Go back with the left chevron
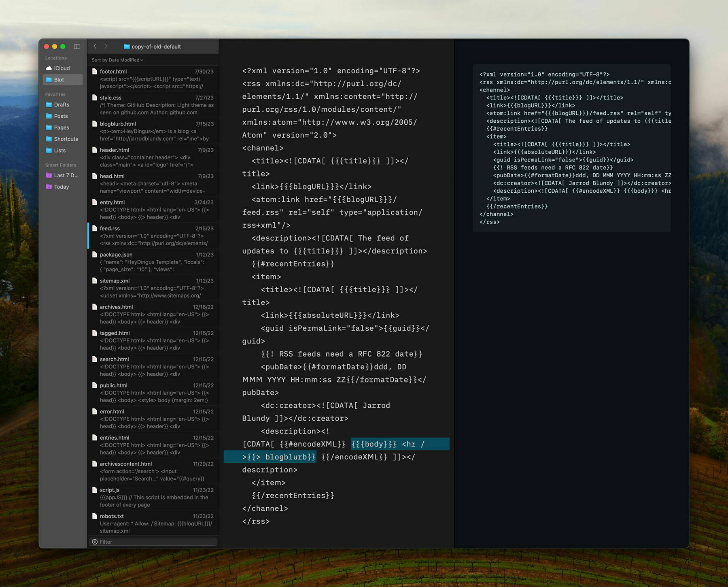Image resolution: width=728 pixels, height=587 pixels. (x=95, y=47)
